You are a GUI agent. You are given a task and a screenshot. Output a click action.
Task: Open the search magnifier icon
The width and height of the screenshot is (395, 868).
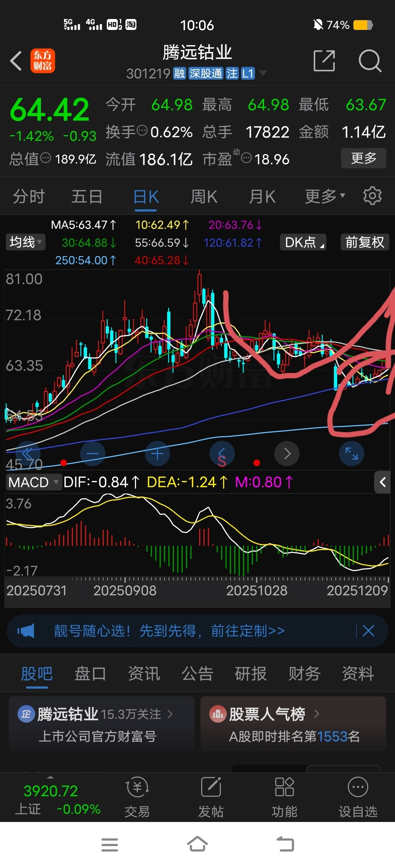370,61
